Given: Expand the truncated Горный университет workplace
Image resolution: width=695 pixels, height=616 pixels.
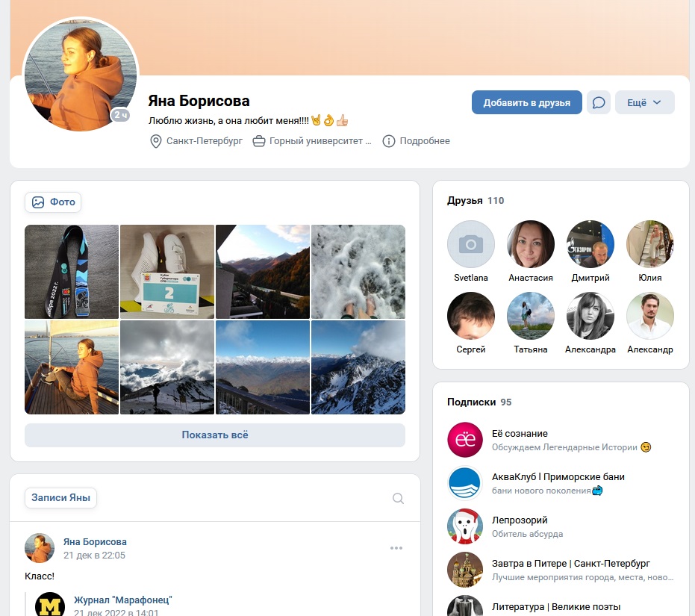Looking at the screenshot, I should pos(312,141).
